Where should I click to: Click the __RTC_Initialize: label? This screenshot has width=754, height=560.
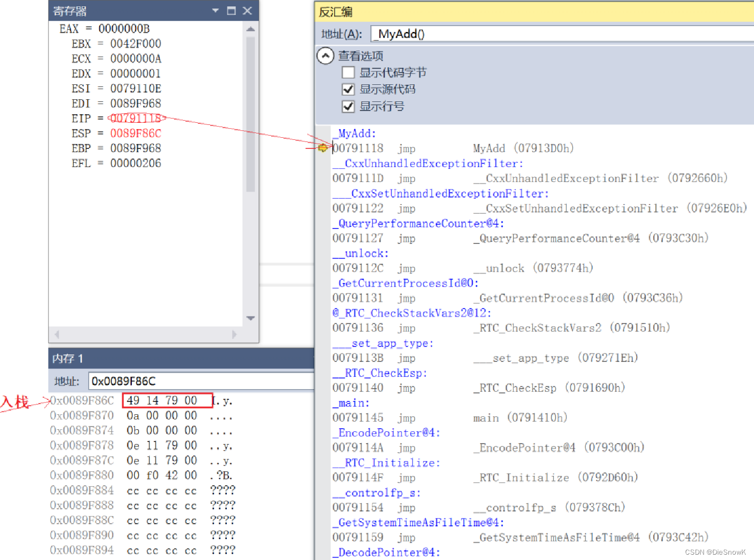coord(386,462)
